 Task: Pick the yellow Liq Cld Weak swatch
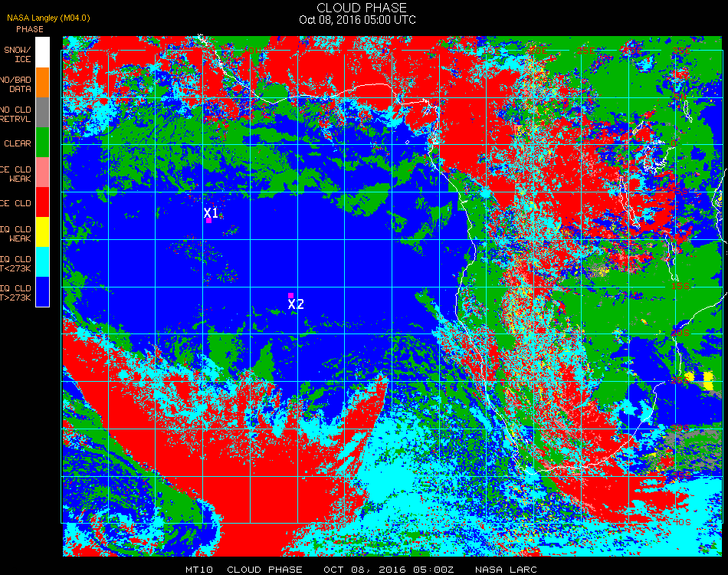(x=42, y=232)
